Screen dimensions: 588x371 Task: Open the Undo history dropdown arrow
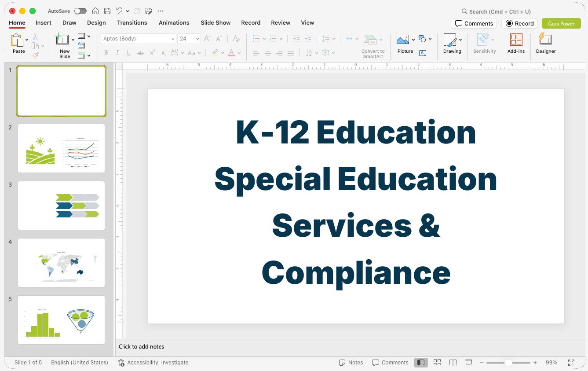[x=128, y=11]
